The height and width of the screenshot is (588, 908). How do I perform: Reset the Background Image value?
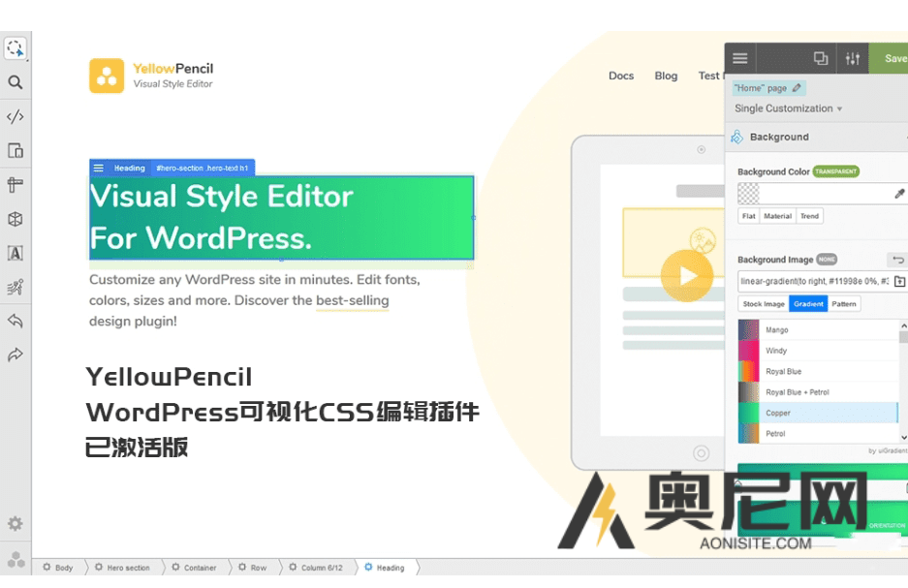(x=898, y=260)
